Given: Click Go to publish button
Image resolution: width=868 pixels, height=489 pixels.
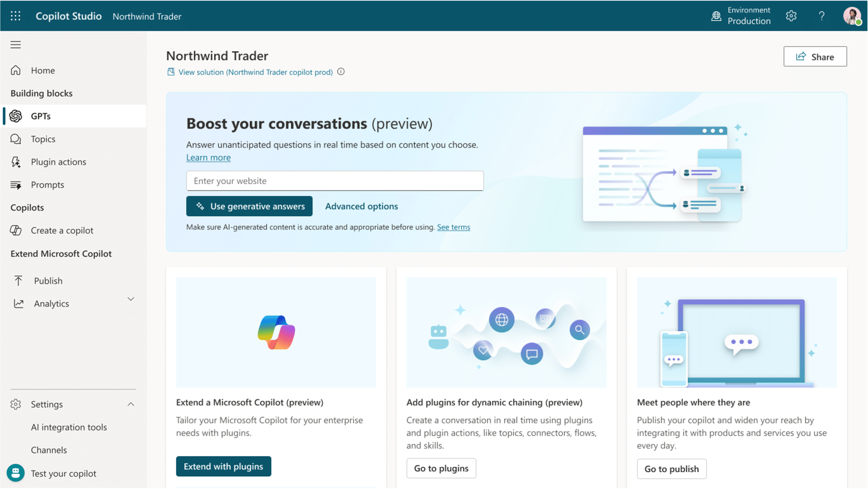Looking at the screenshot, I should click(x=672, y=469).
